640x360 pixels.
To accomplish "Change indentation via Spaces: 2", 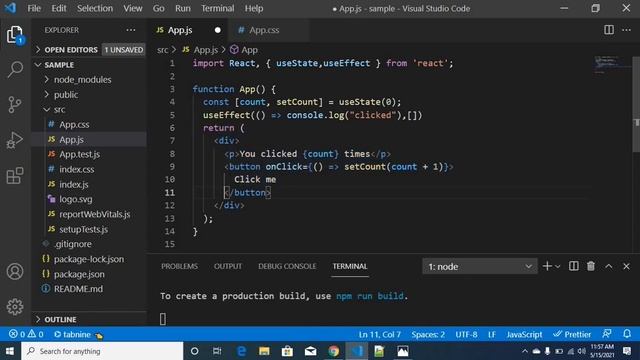I will pos(428,334).
